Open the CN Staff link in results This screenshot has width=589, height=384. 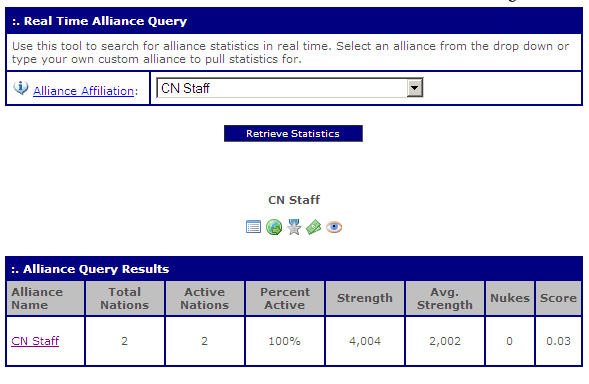35,341
